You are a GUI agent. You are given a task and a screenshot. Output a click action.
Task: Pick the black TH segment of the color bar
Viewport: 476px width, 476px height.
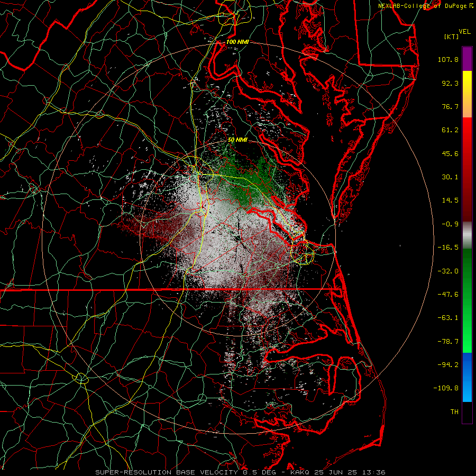467,413
